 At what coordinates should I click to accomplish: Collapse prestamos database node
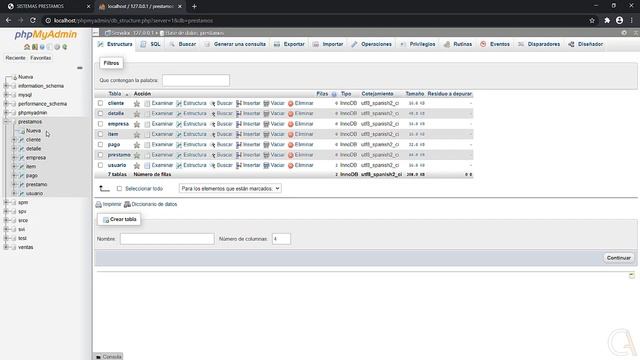6,122
